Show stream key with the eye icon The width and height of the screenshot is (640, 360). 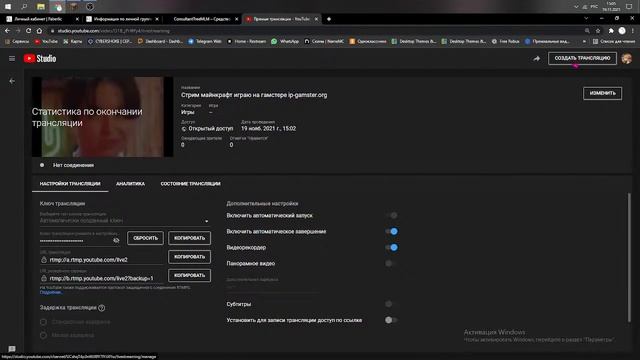tap(116, 240)
